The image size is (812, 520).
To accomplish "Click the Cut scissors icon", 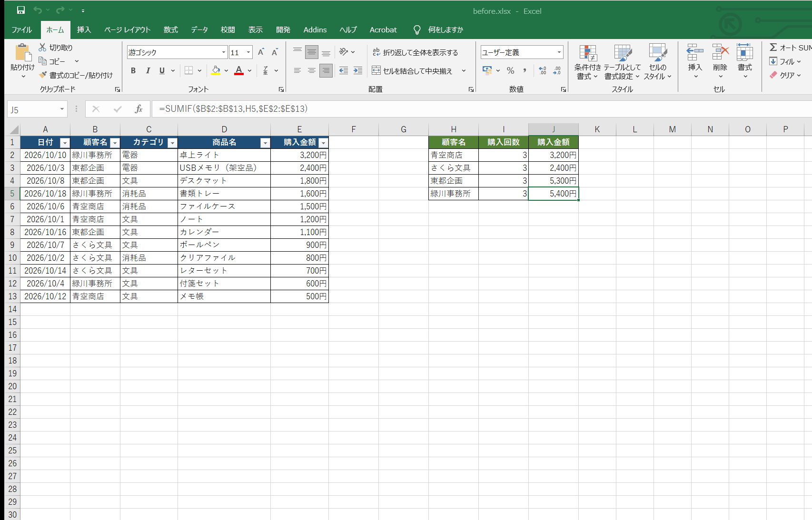I will (x=42, y=47).
